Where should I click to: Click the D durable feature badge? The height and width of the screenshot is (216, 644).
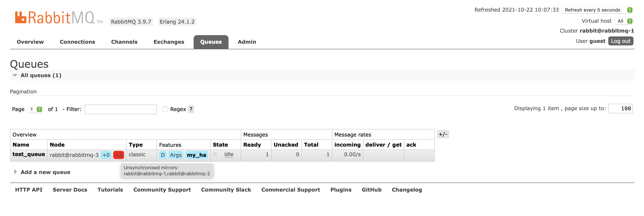click(163, 155)
